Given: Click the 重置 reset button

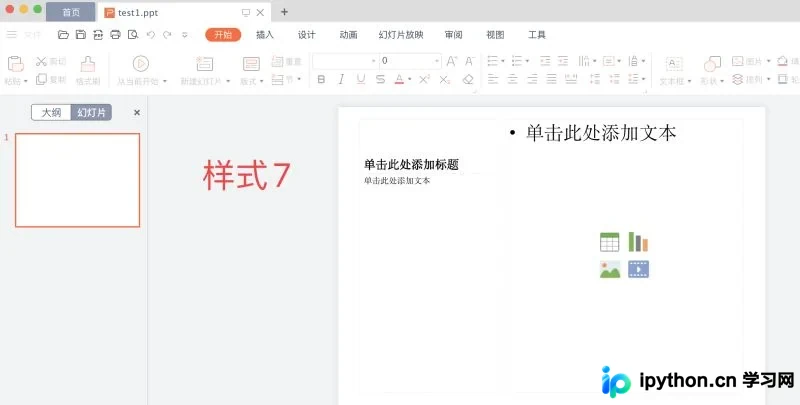Looking at the screenshot, I should click(x=287, y=62).
